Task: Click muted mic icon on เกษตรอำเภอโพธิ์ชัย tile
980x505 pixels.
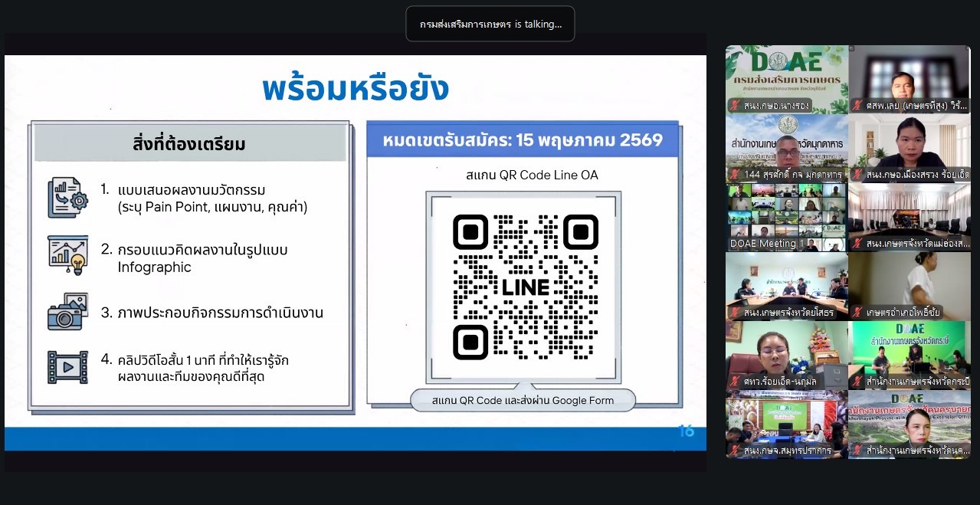Action: [857, 313]
